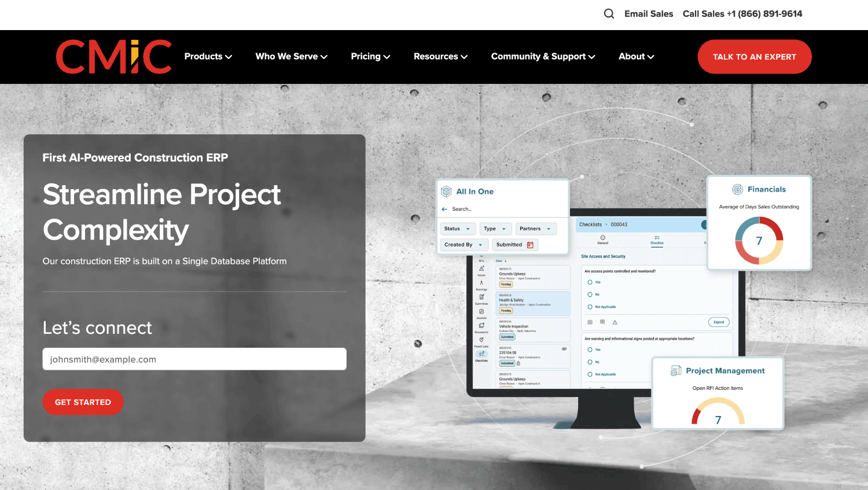Open Journals in the mockup sidebar
The image size is (868, 490).
point(481,313)
